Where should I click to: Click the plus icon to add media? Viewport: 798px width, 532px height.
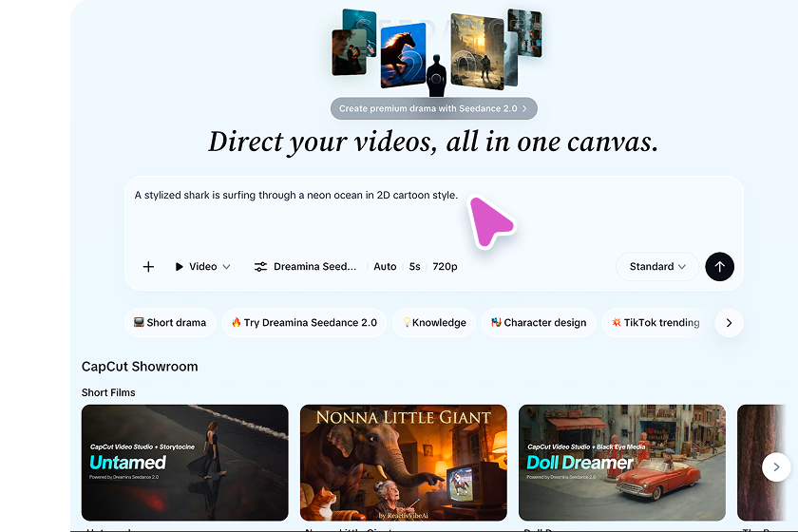pos(148,267)
